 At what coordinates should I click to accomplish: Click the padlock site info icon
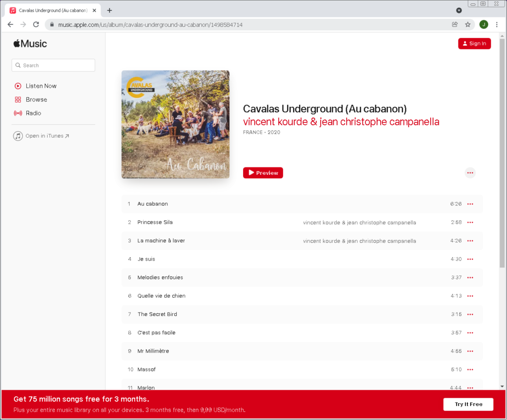pyautogui.click(x=51, y=25)
